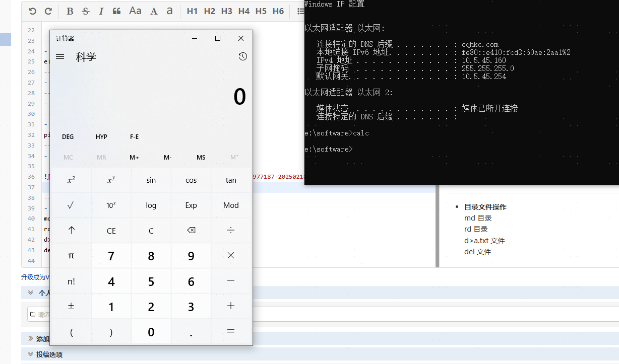Click digit 5 on the Calculator

pyautogui.click(x=151, y=281)
